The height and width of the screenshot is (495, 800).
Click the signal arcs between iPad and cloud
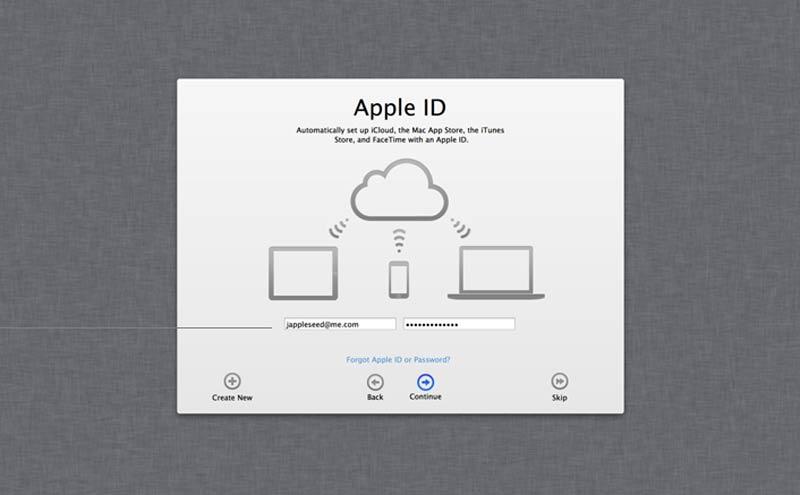pos(336,227)
